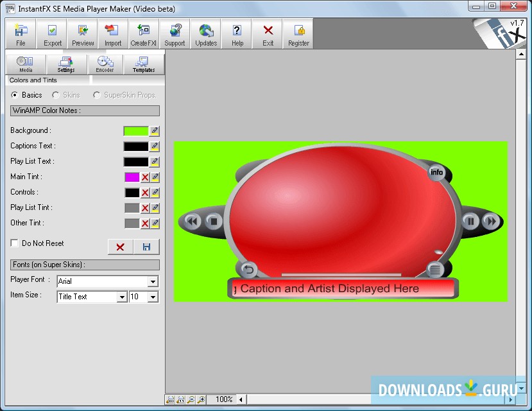Clear Main Tint with red X
The image size is (532, 411).
click(x=145, y=177)
